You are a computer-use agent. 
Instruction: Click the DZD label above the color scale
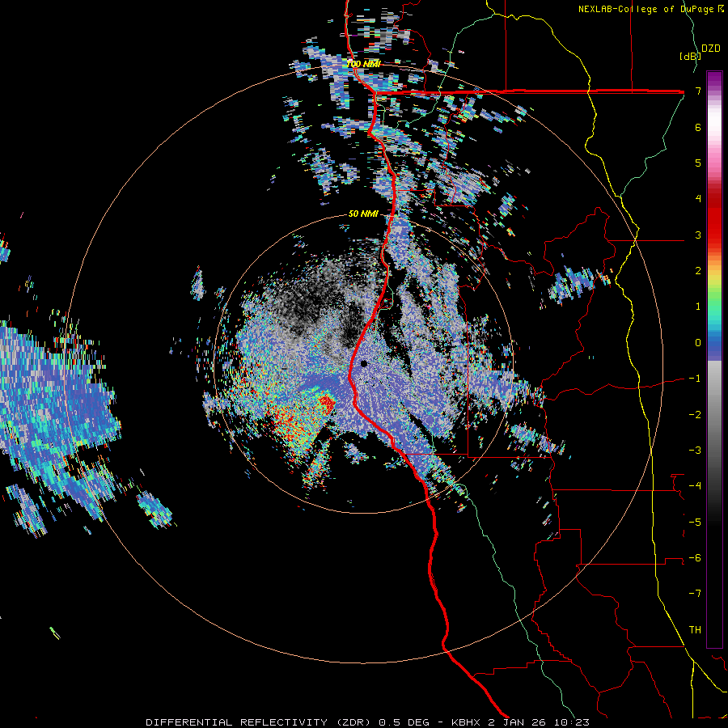[711, 49]
